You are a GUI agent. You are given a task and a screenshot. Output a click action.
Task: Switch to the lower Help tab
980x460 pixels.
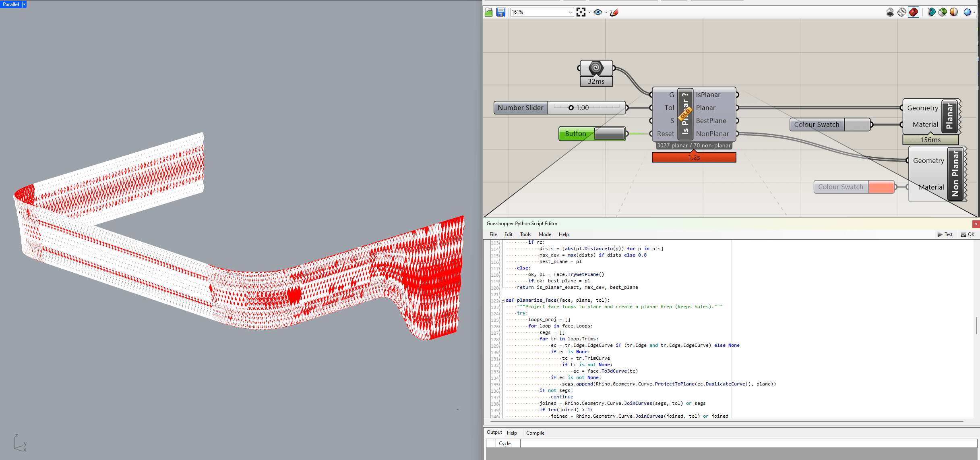tap(512, 433)
